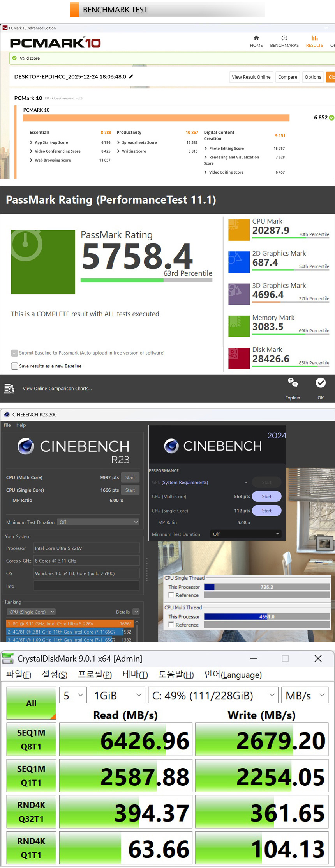Image resolution: width=335 pixels, height=868 pixels.
Task: Click the pencil icon to rename result
Action: (131, 76)
